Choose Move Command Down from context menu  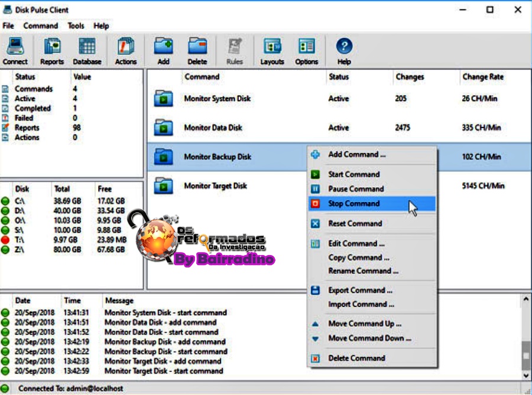tap(372, 338)
